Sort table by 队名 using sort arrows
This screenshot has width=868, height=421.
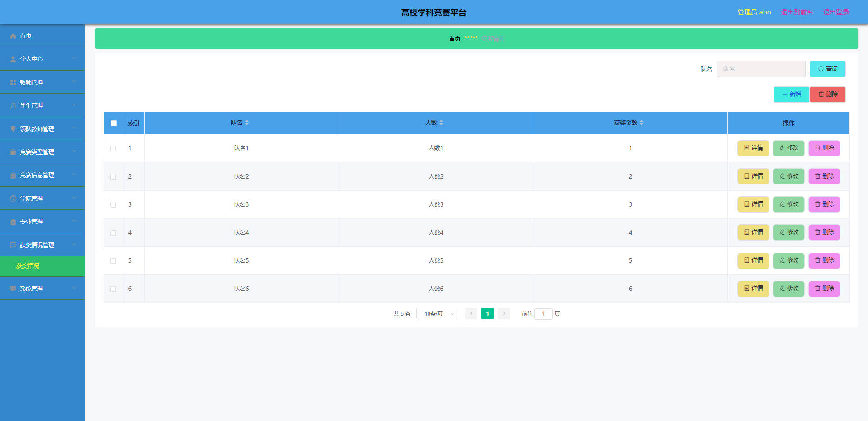click(x=247, y=123)
